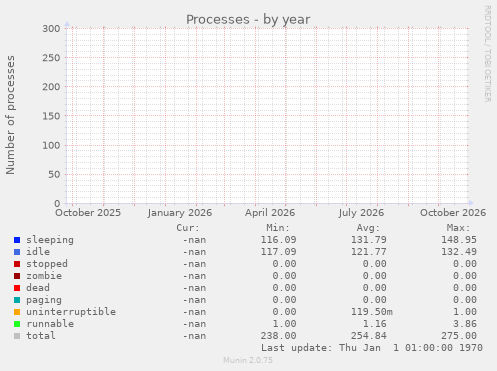Click the 'January 2026' x-axis label

pyautogui.click(x=180, y=213)
